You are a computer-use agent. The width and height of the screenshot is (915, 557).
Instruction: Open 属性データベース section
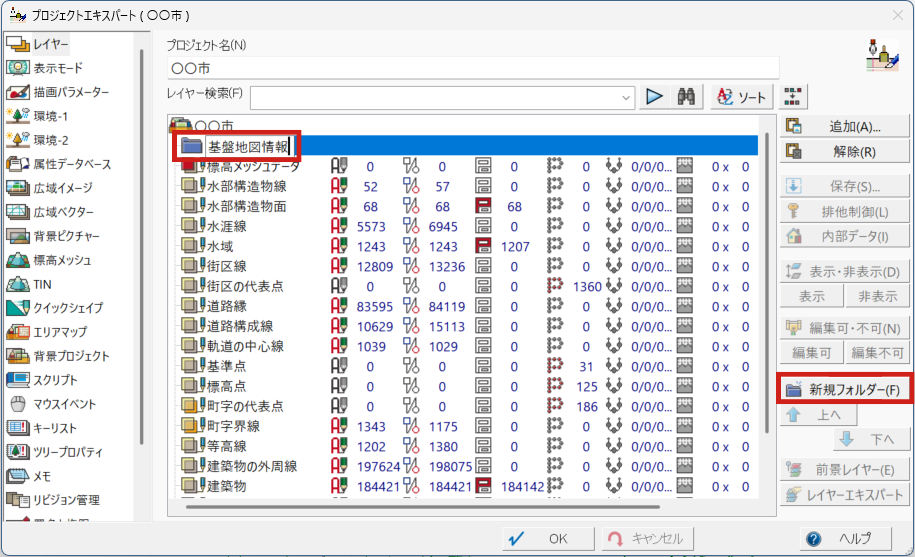[72, 164]
